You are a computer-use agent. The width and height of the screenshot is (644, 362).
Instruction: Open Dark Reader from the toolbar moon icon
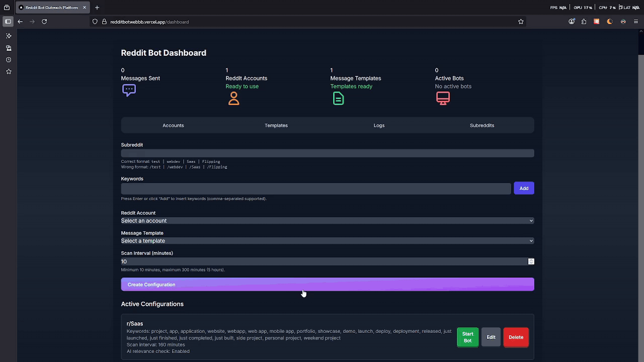tap(609, 22)
